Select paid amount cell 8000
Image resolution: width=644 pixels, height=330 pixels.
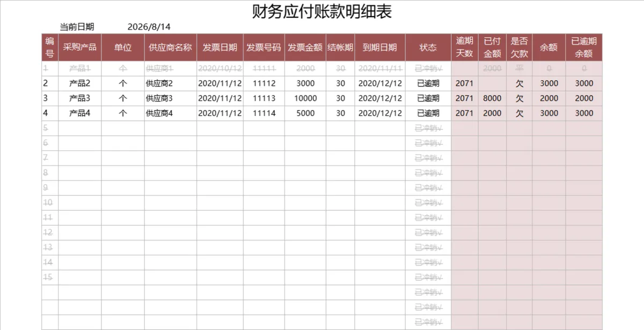pos(492,98)
